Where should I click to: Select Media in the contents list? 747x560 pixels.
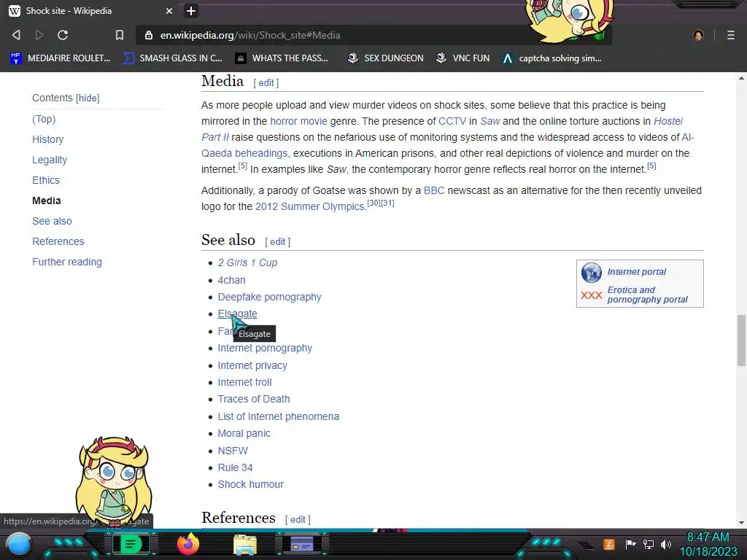[46, 201]
